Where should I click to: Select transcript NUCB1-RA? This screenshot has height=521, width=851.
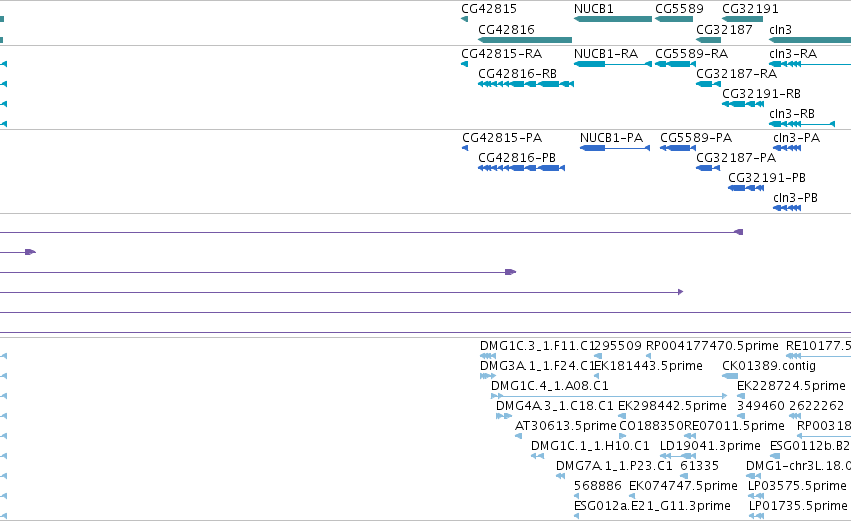606,54
